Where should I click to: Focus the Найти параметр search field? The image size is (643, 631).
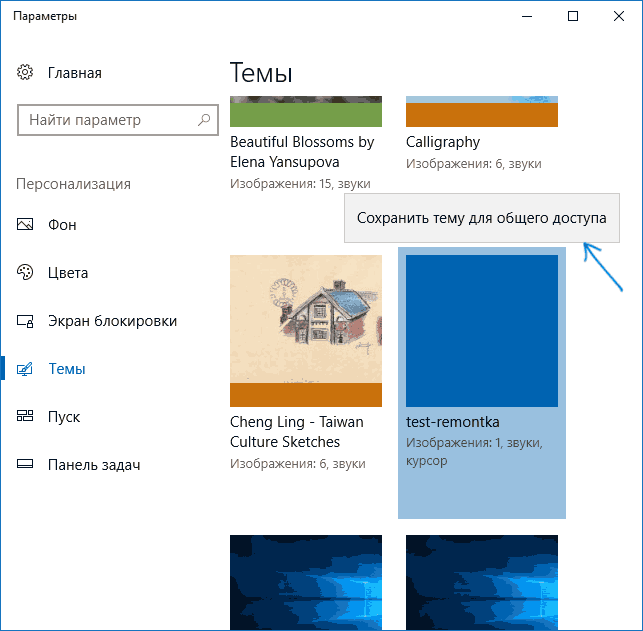[118, 120]
